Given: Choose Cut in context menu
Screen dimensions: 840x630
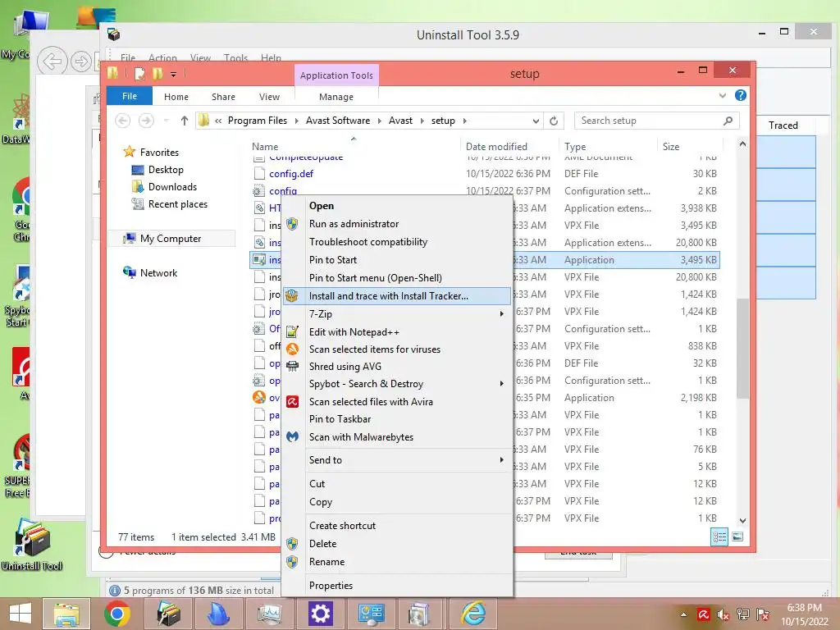Looking at the screenshot, I should [317, 484].
